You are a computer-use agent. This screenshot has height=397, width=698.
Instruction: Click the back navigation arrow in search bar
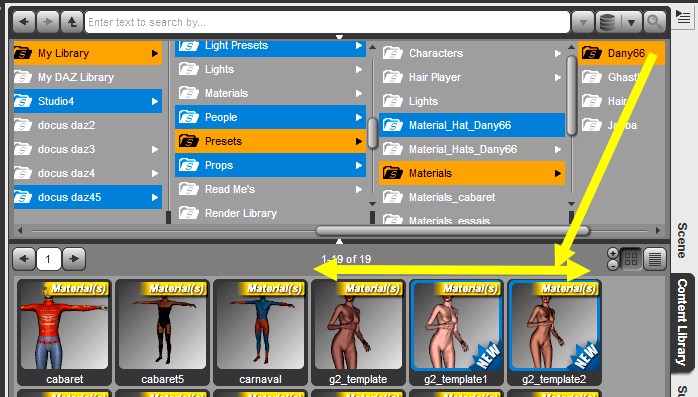coord(24,22)
